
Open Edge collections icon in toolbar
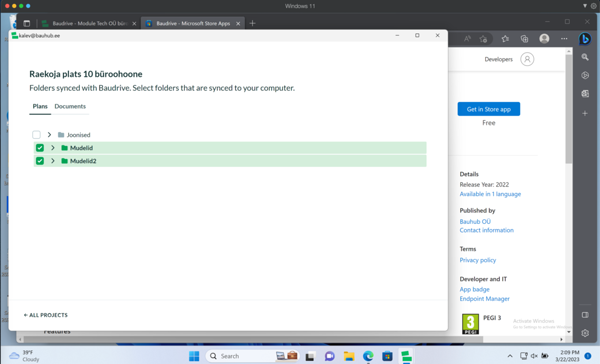[524, 39]
